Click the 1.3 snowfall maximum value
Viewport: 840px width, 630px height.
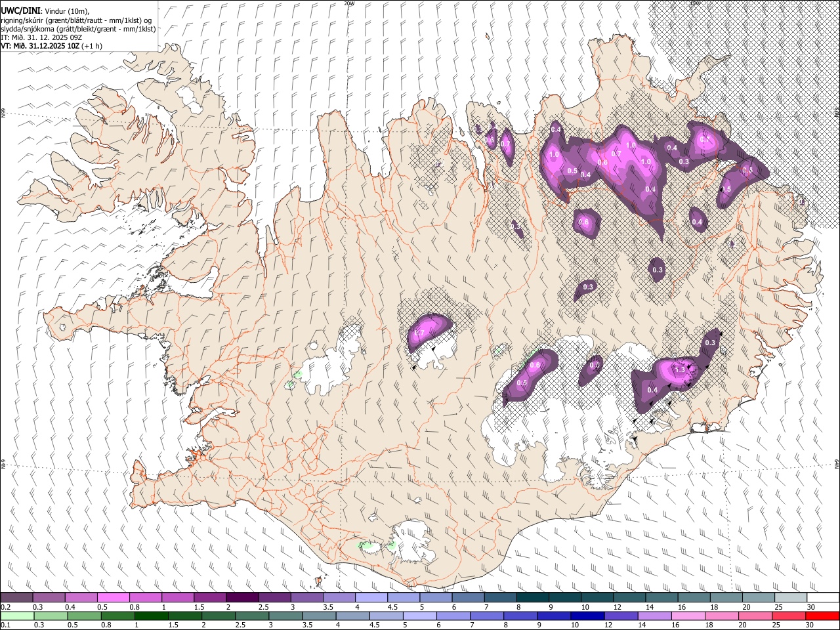pos(680,370)
